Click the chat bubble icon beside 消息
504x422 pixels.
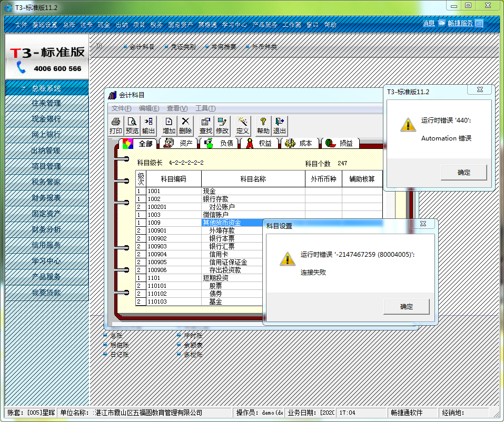click(442, 23)
